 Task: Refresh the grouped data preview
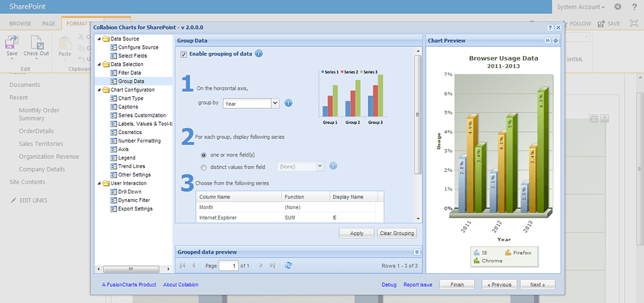pyautogui.click(x=288, y=266)
